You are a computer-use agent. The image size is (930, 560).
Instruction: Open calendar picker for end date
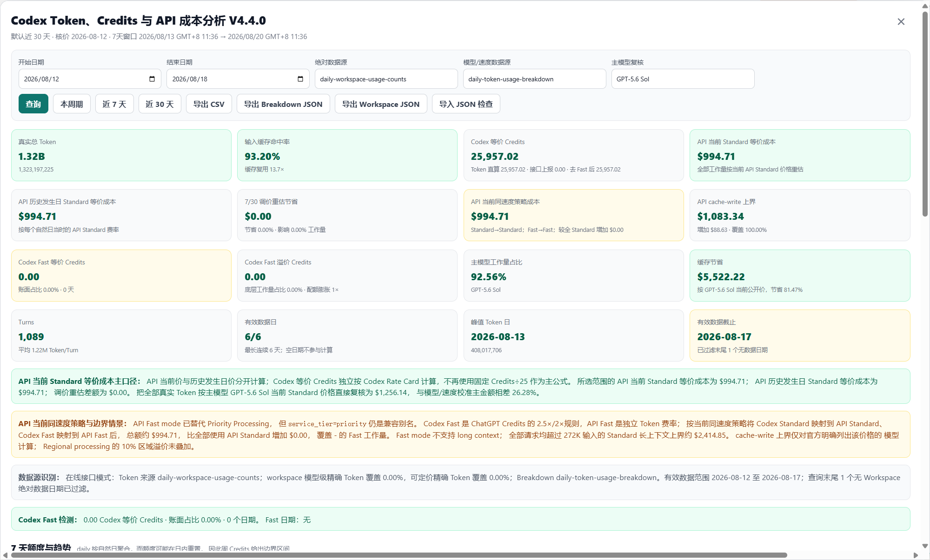tap(300, 79)
